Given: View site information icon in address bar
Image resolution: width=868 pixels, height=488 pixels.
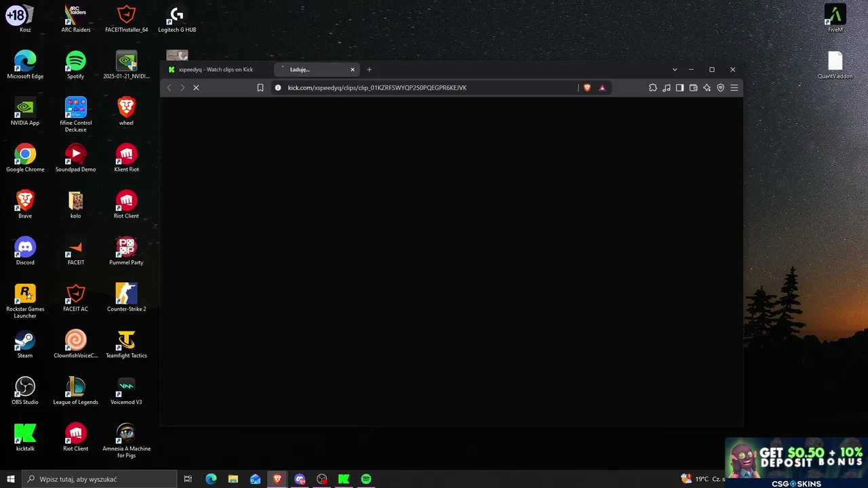Looking at the screenshot, I should [x=278, y=87].
